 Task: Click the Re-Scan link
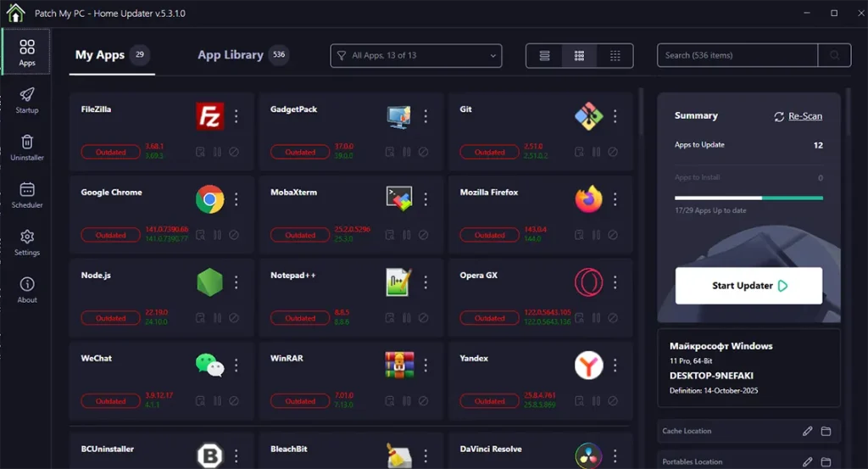(804, 116)
